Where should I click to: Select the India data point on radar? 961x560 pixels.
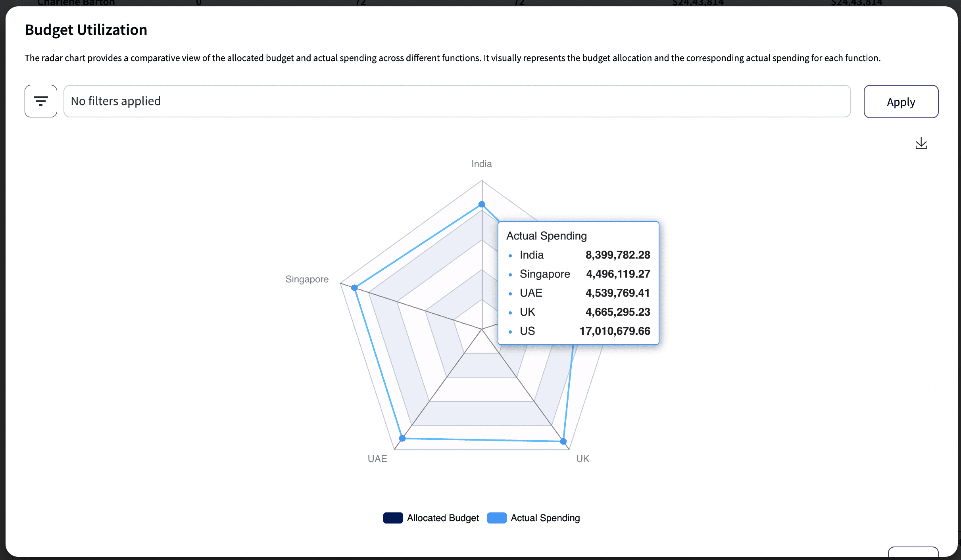(482, 204)
